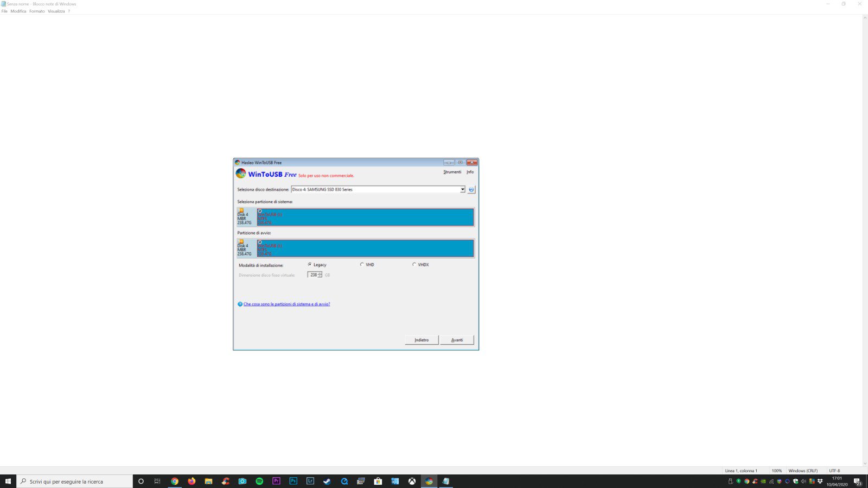Select VHD installation mode
Image resolution: width=868 pixels, height=488 pixels.
[362, 265]
